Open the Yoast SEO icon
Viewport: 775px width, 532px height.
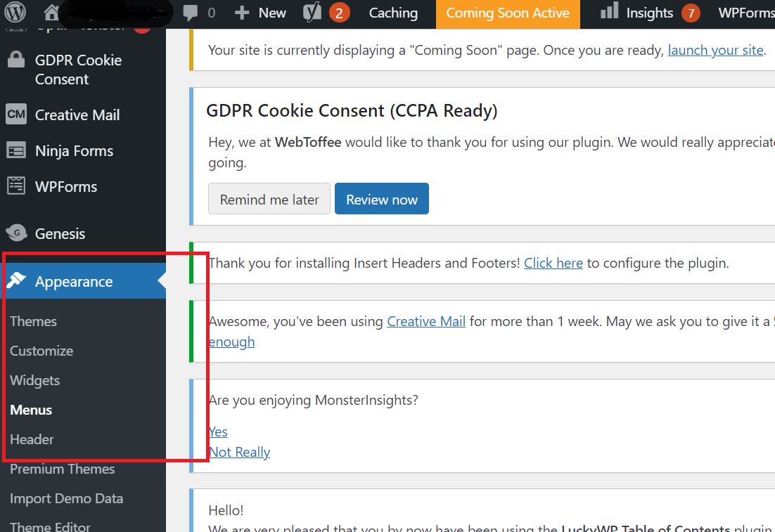tap(312, 13)
